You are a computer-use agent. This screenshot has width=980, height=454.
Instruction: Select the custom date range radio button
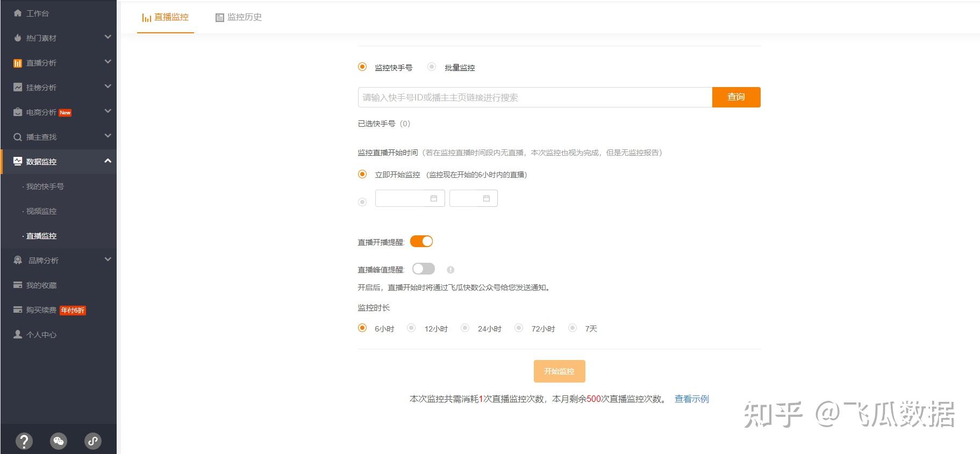click(x=362, y=202)
